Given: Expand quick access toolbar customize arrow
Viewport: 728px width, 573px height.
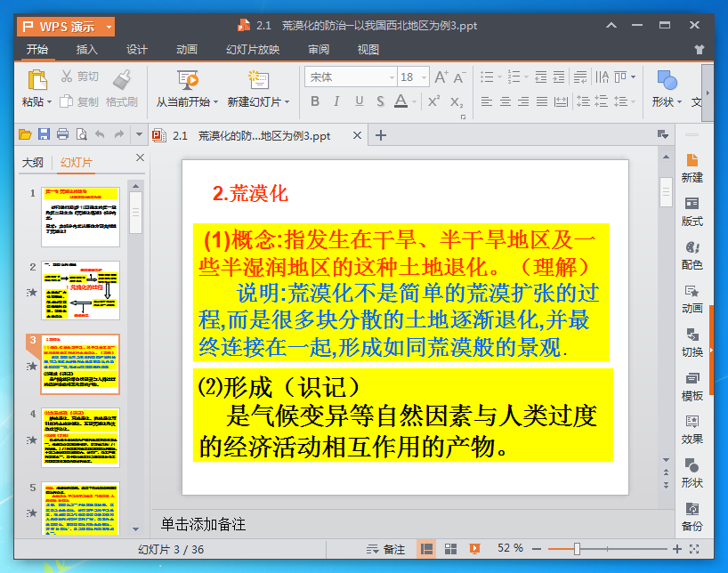Looking at the screenshot, I should point(139,134).
